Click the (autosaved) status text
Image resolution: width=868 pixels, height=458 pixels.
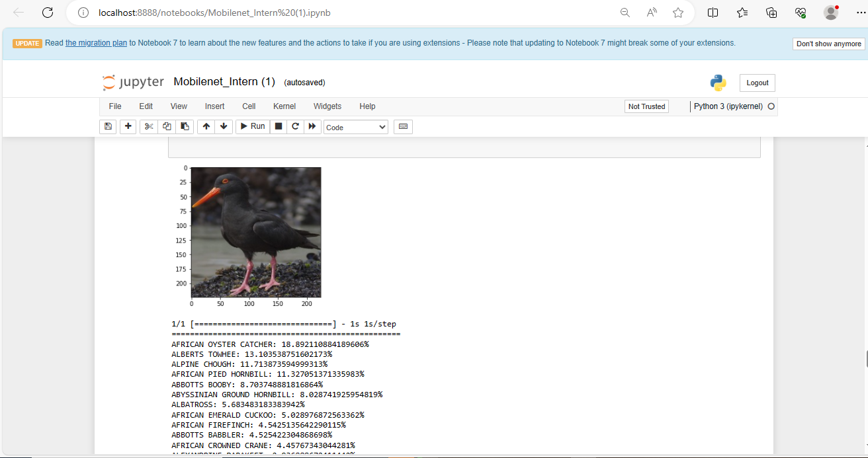pyautogui.click(x=304, y=83)
